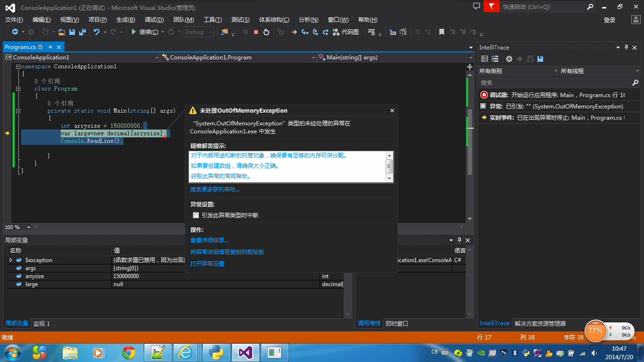Click 获取此异常的常规帮助 tip link

[221, 176]
